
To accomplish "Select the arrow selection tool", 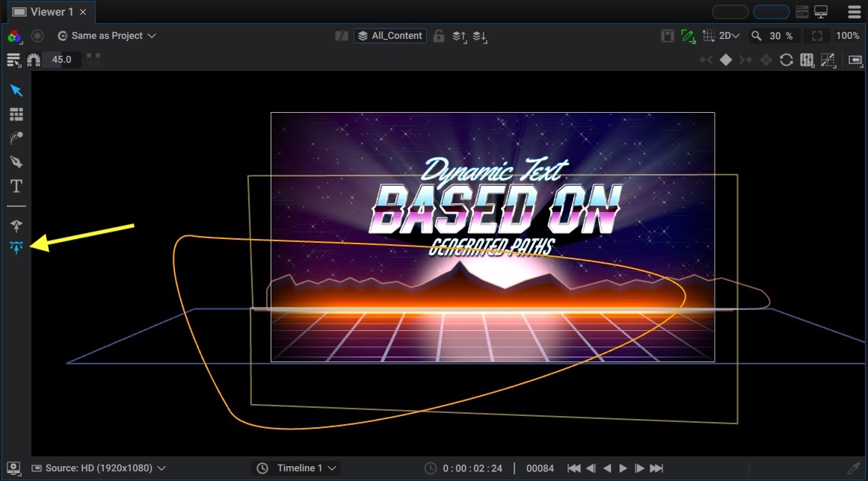I will tap(16, 90).
